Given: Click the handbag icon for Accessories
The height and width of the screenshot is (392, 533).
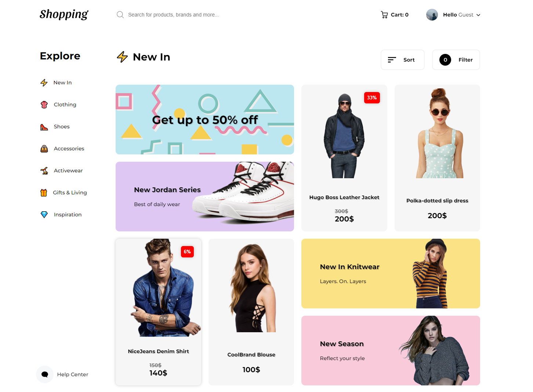Looking at the screenshot, I should coord(44,149).
